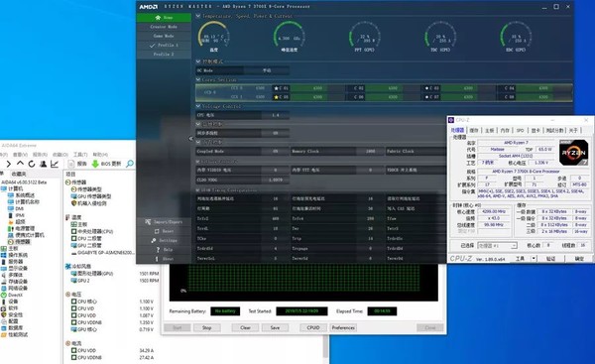The width and height of the screenshot is (595, 364).
Task: Collapse the Temperature, Speed, Power & Current section
Action: click(x=198, y=16)
